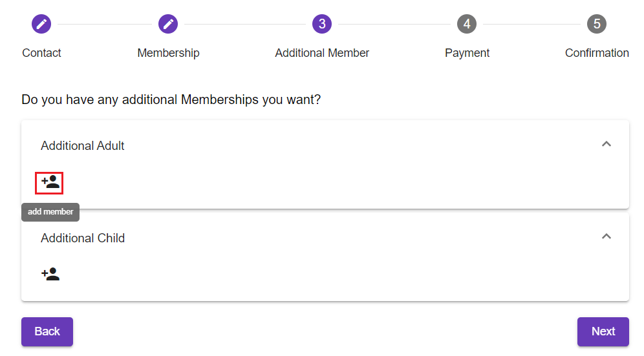Click step 5 Confirmation circle icon
Screen dimensions: 644x356
click(597, 25)
